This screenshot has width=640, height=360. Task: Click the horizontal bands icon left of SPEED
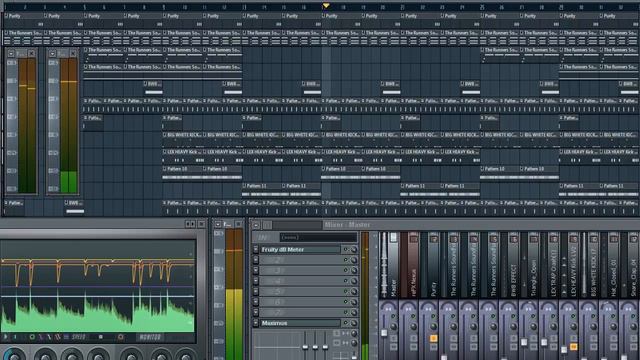coord(66,337)
